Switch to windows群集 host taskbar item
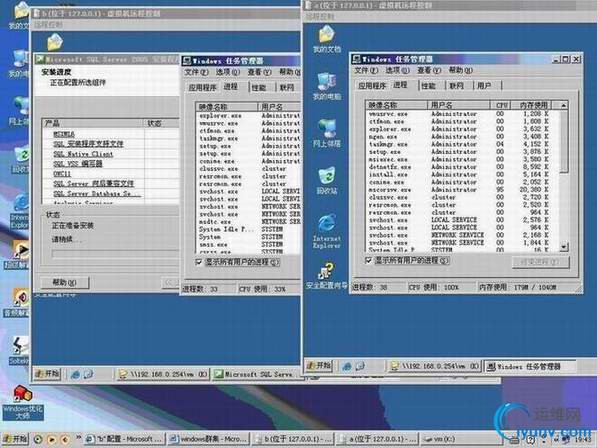Image resolution: width=597 pixels, height=448 pixels. (x=209, y=439)
